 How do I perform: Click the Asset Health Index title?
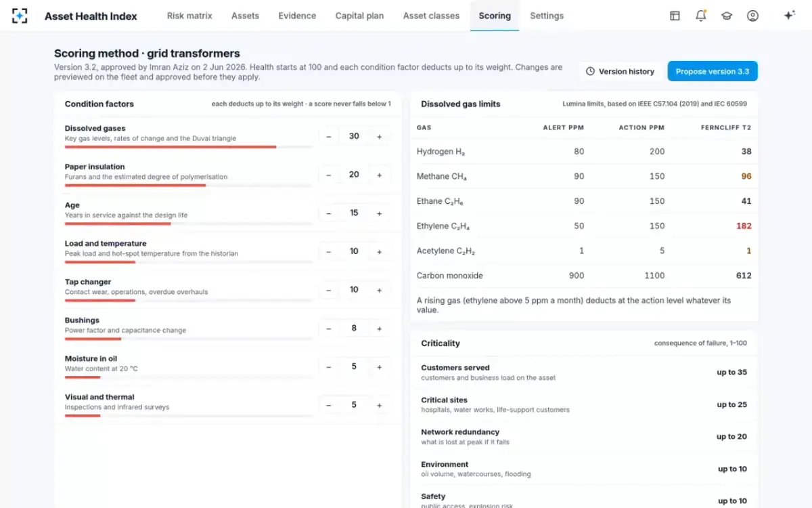[91, 16]
